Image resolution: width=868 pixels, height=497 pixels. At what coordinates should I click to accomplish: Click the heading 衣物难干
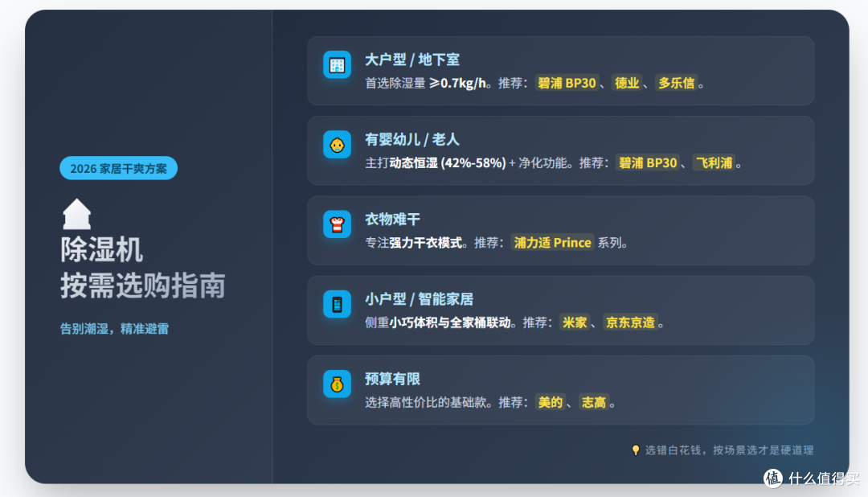[x=392, y=220]
